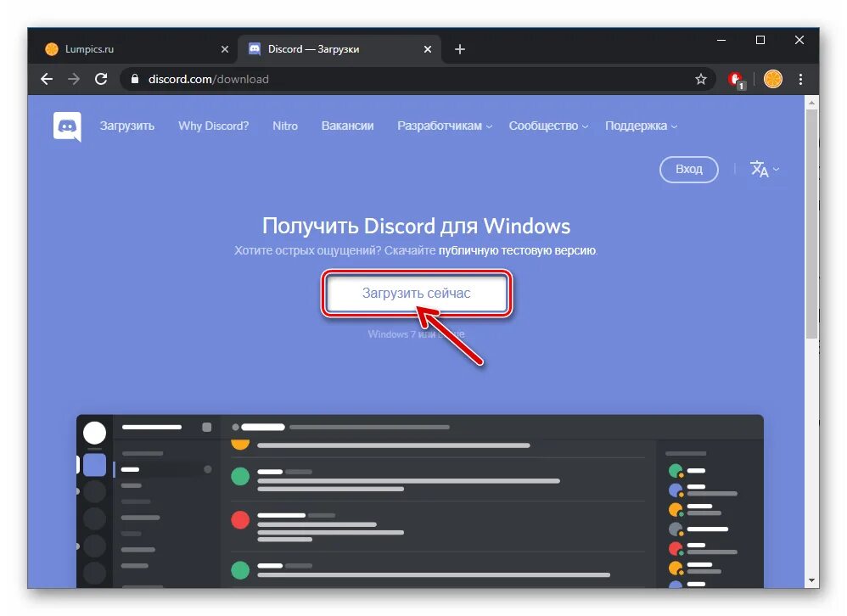Close the Lumpics.ru tab

pyautogui.click(x=225, y=49)
